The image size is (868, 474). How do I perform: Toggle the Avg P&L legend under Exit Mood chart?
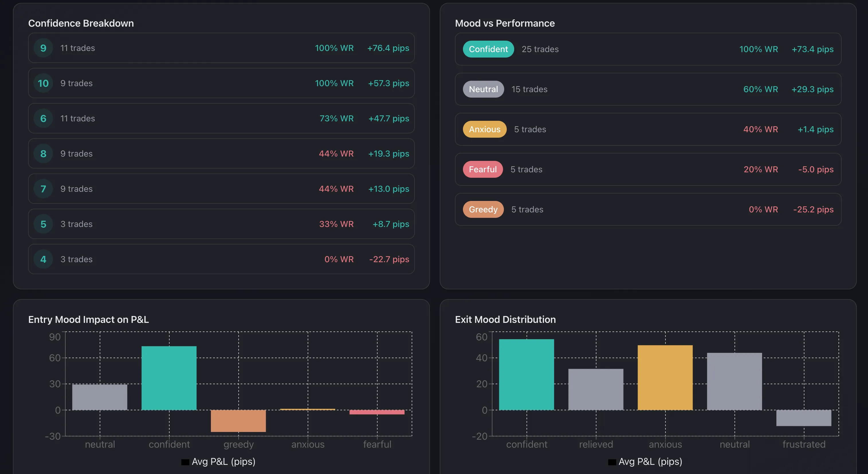(645, 461)
